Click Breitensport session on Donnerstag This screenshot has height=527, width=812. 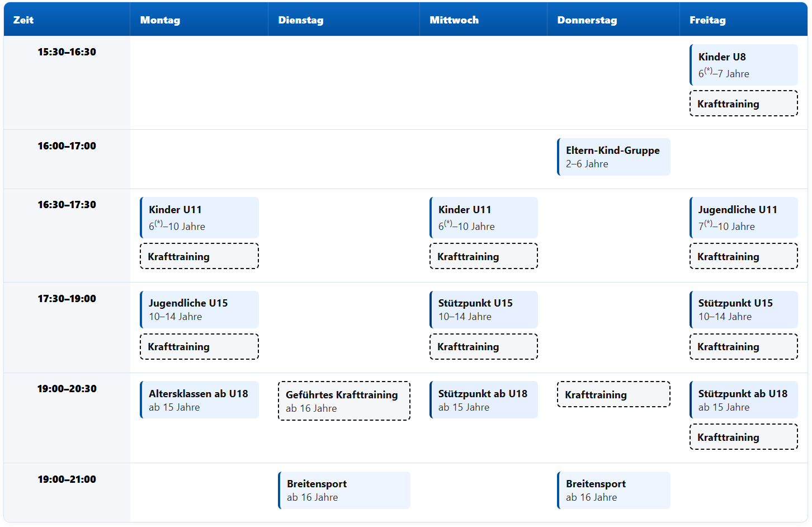pyautogui.click(x=613, y=490)
